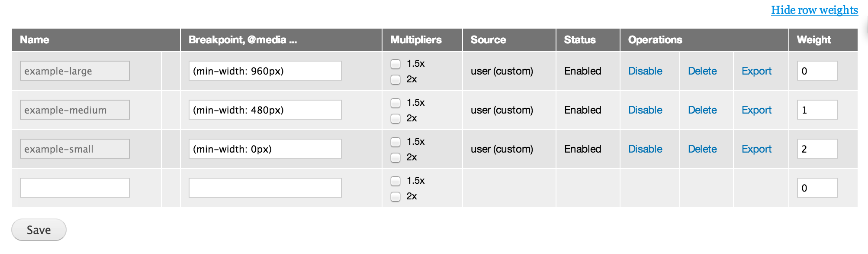Enable 1.5x multiplier for example-medium
Image resolution: width=868 pixels, height=254 pixels.
(x=395, y=103)
